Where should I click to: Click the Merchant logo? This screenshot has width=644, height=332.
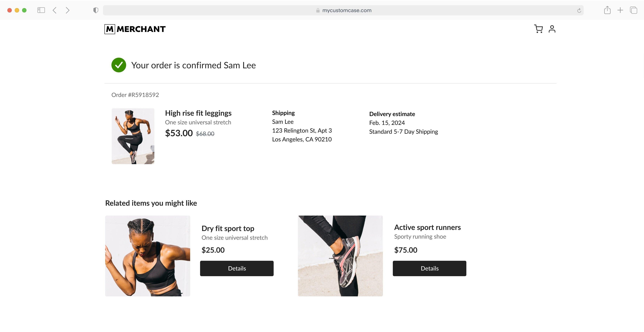[x=135, y=29]
